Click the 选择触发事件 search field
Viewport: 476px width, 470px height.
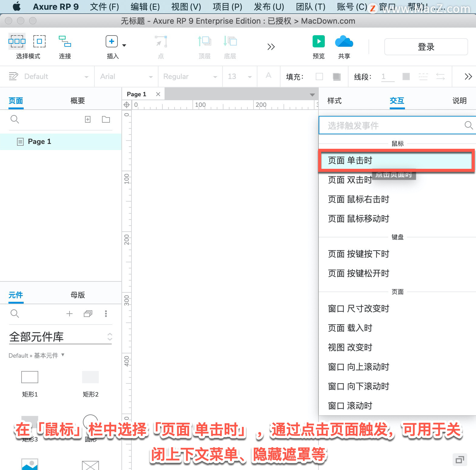click(397, 125)
